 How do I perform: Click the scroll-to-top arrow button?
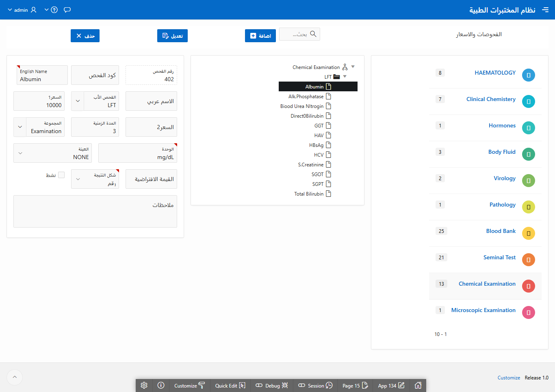click(x=15, y=377)
